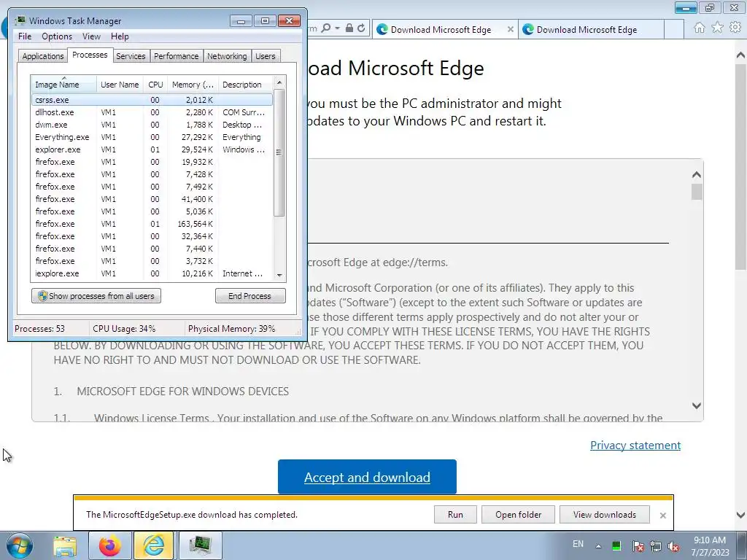Switch to Firefox on the taskbar
This screenshot has height=560, width=747.
(110, 545)
